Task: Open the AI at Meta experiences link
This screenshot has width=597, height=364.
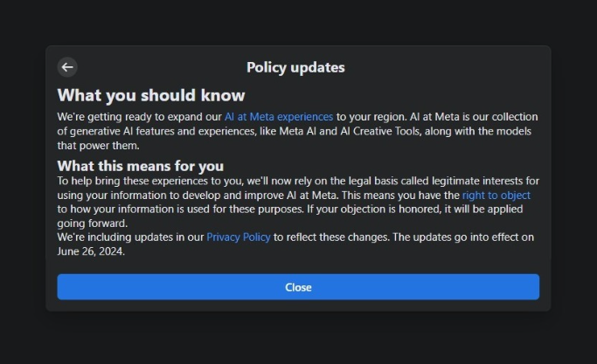Action: click(x=278, y=116)
